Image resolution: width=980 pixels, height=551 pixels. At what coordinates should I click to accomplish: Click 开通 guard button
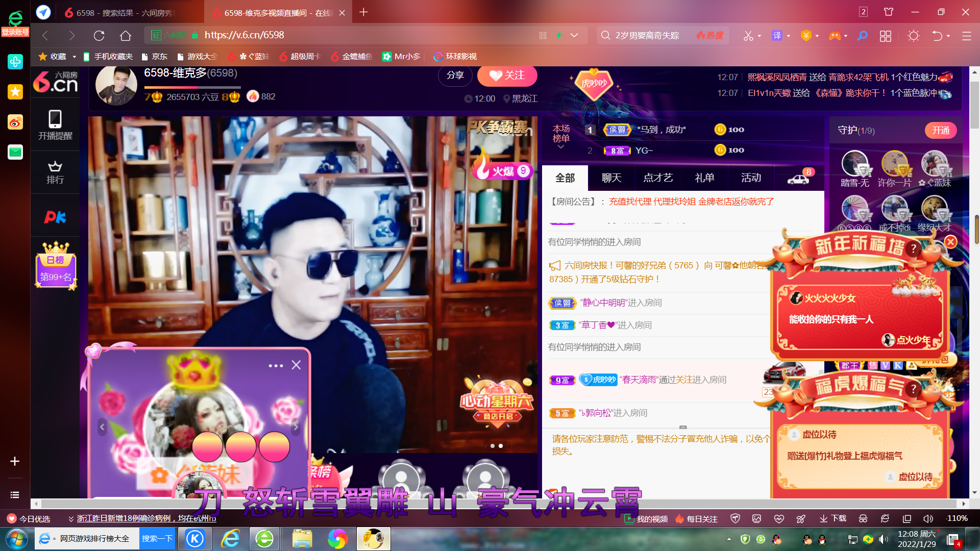pos(941,131)
